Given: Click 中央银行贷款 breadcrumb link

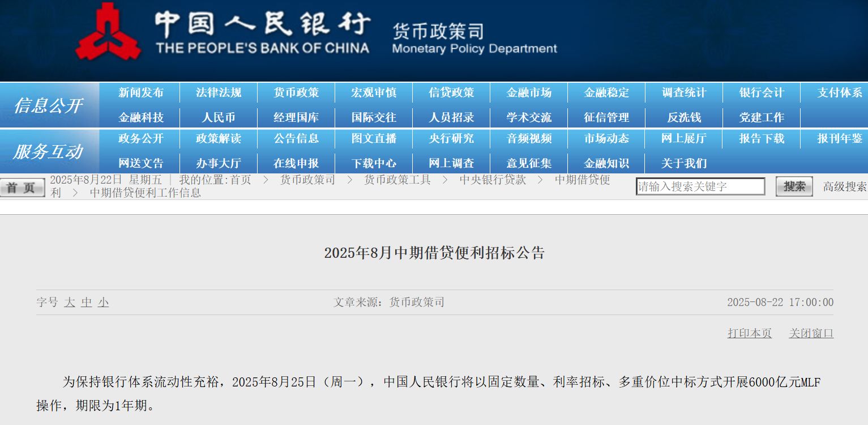Looking at the screenshot, I should [x=493, y=180].
